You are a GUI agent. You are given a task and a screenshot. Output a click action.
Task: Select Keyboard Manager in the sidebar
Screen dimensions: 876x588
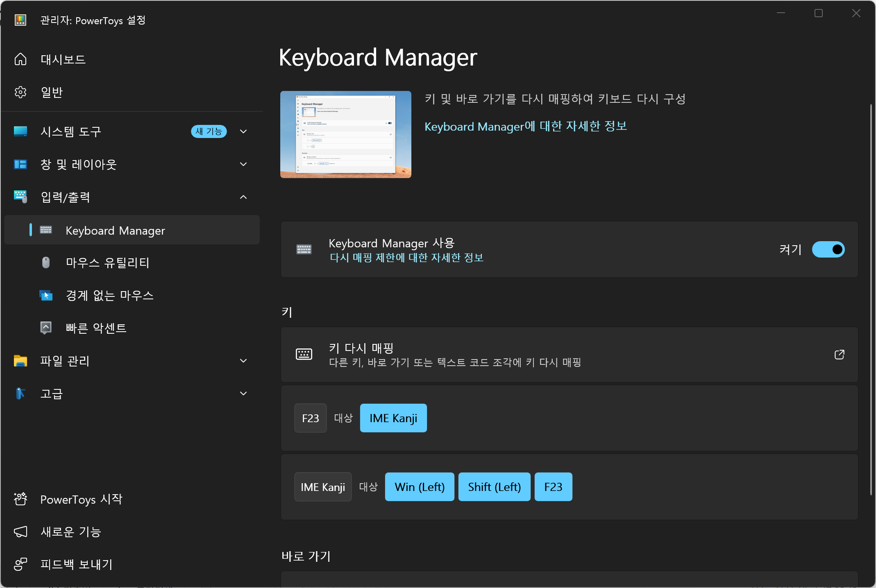pyautogui.click(x=115, y=231)
